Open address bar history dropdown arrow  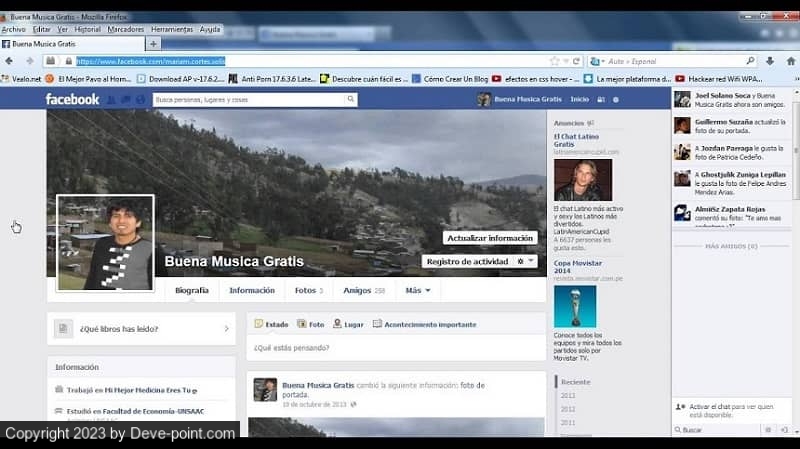point(566,61)
